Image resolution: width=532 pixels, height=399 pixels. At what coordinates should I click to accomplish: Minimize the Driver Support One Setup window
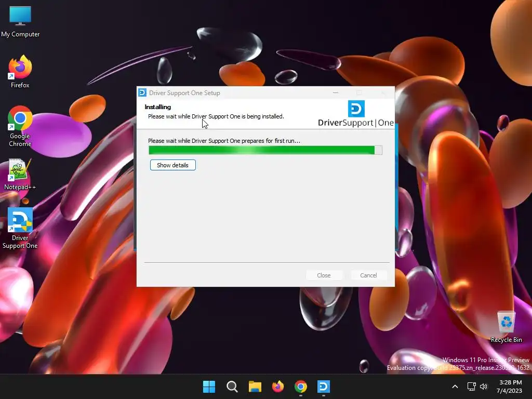coord(336,92)
